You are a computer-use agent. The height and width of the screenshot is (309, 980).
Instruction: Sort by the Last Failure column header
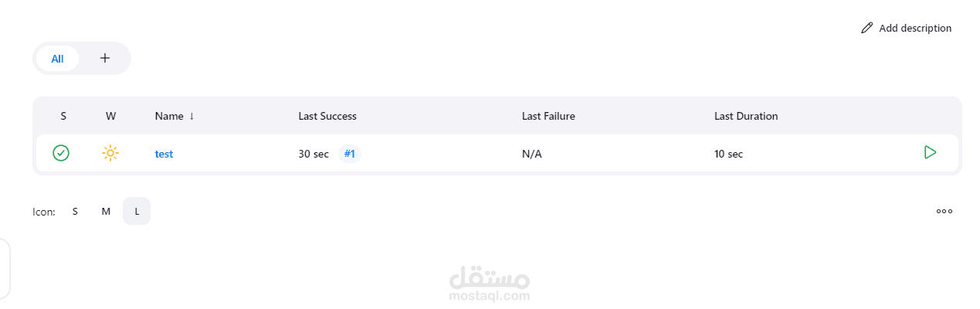pyautogui.click(x=548, y=116)
